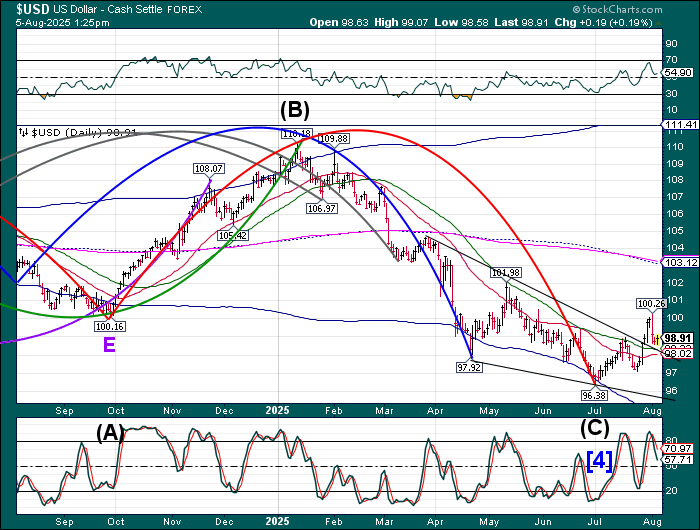Select the (B) wave label at top
Screen dimensions: 700x530
[x=295, y=109]
